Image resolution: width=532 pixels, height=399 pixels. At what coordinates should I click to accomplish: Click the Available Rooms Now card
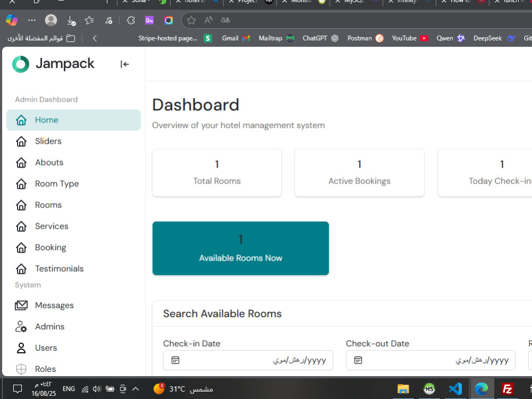(x=240, y=248)
